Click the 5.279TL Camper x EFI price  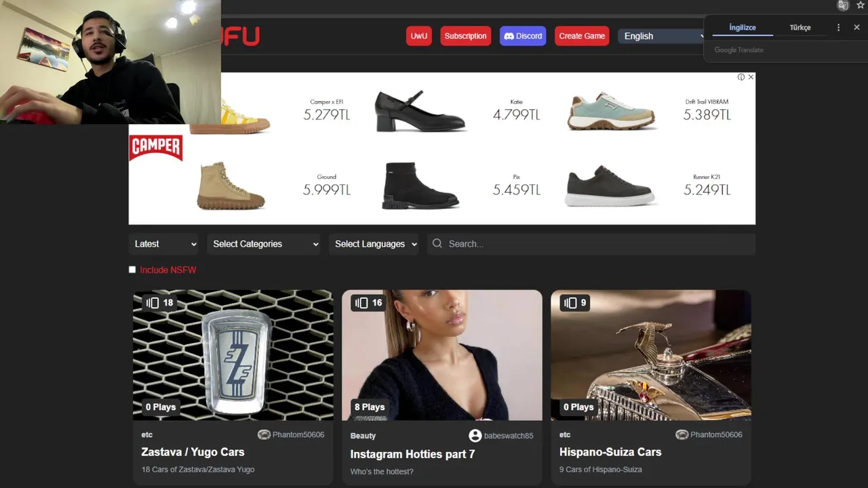point(327,115)
